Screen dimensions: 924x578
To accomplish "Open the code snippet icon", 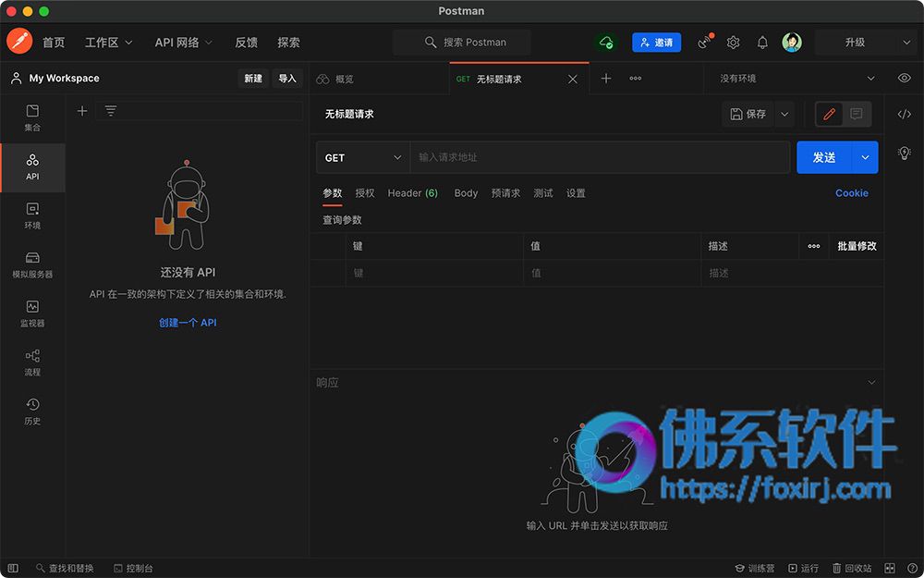I will 904,115.
